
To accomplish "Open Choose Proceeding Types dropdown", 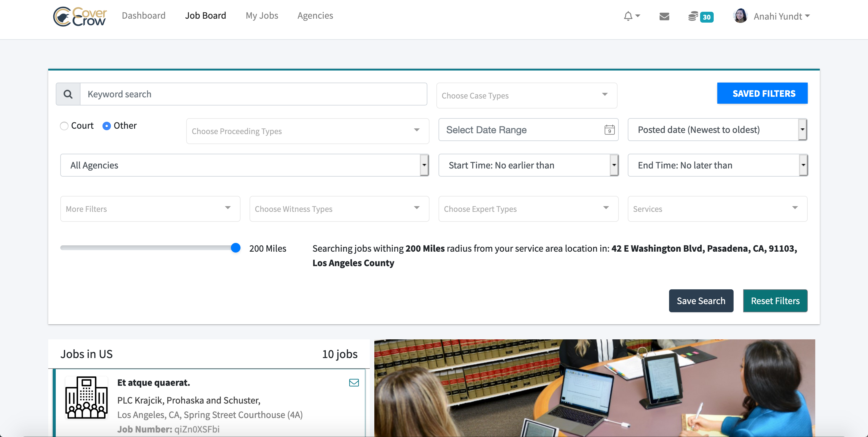I will pos(308,131).
